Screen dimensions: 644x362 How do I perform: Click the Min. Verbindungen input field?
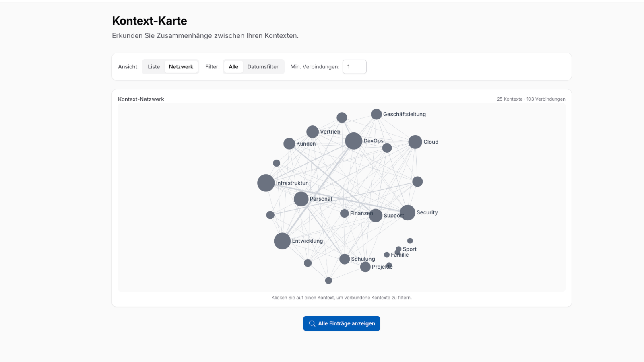(354, 67)
